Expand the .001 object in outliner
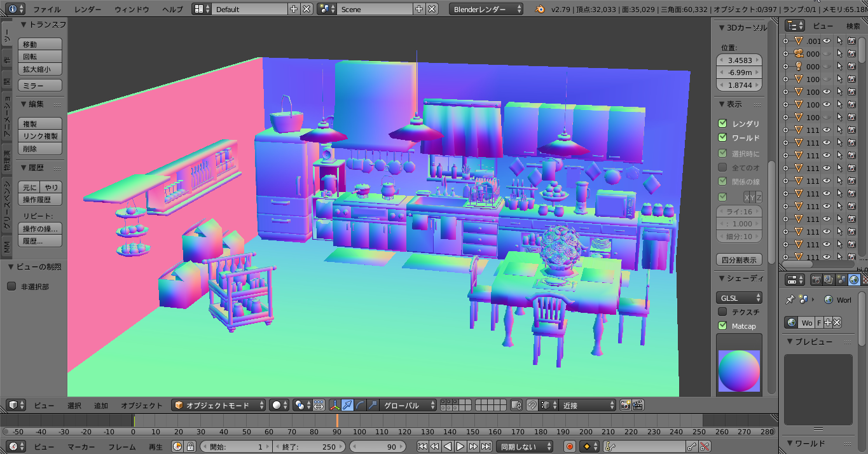 786,41
